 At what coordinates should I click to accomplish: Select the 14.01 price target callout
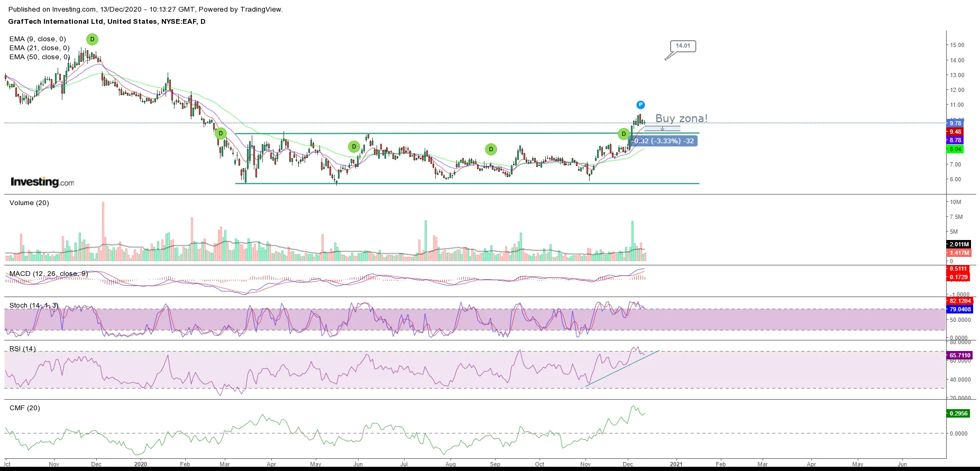[683, 46]
